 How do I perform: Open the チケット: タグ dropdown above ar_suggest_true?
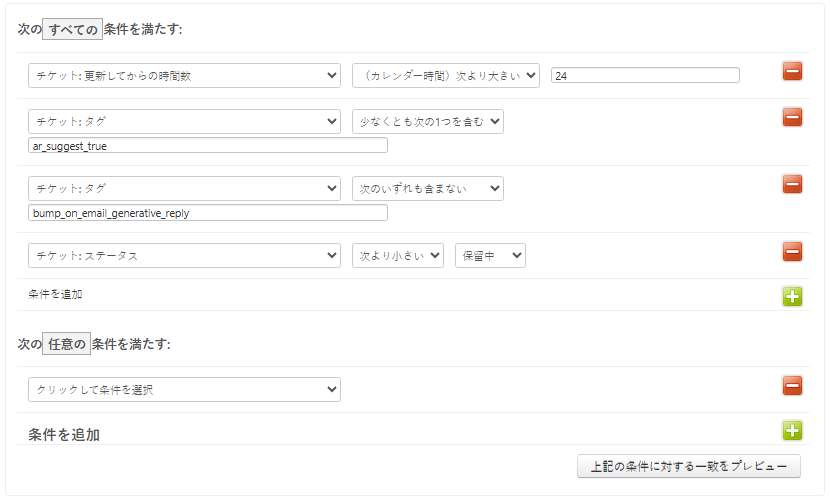[184, 122]
